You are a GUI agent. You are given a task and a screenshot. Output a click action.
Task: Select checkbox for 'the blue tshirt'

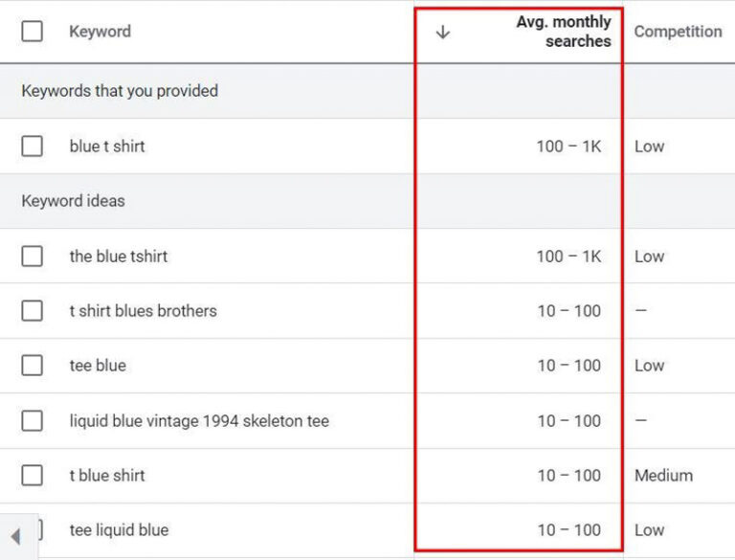[33, 257]
